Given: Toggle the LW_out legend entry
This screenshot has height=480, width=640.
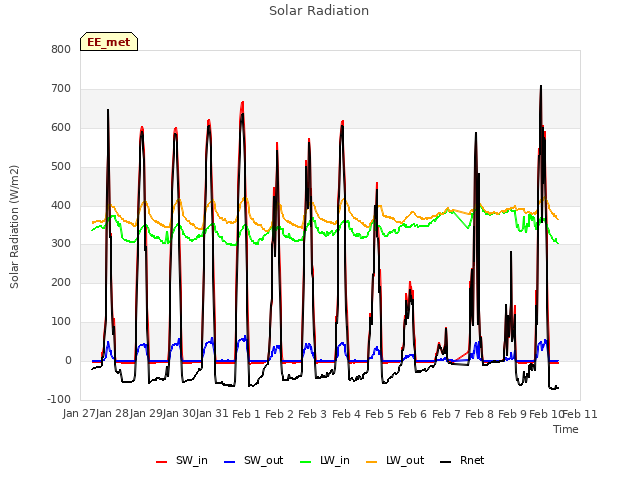Looking at the screenshot, I should tap(395, 461).
